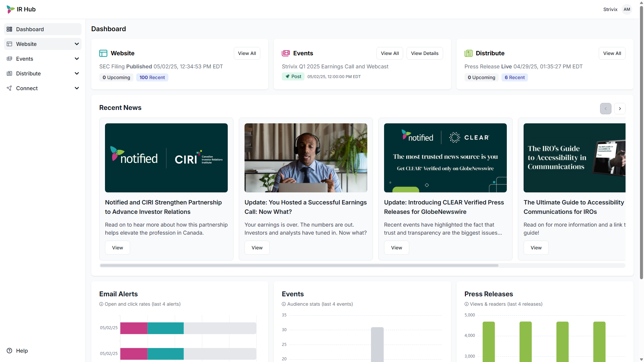
Task: Collapse the Connect sidebar section
Action: (77, 88)
